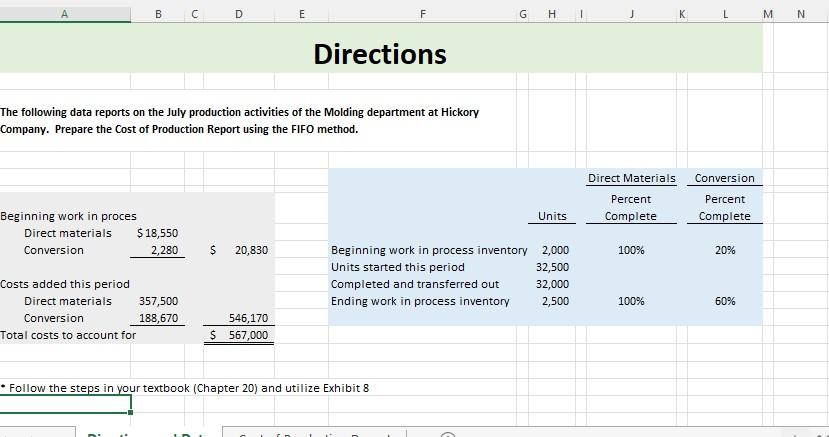Image resolution: width=829 pixels, height=437 pixels.
Task: Select column G header
Action: 522,15
